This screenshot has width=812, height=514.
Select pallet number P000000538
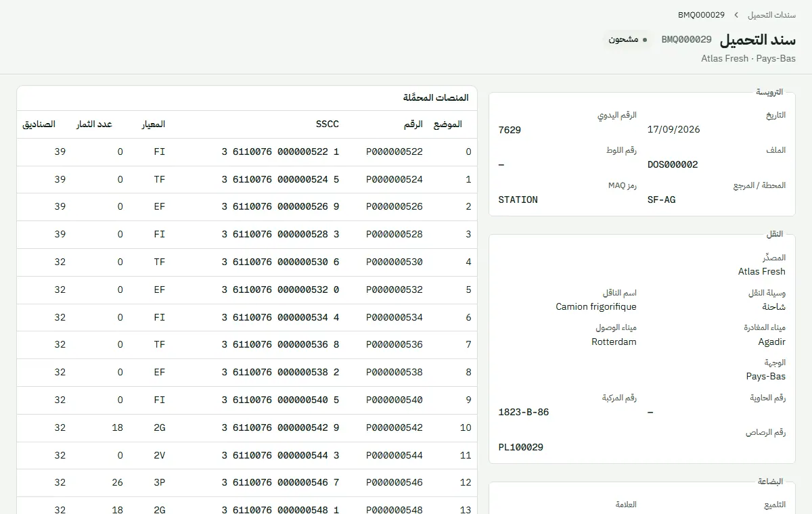pyautogui.click(x=394, y=373)
